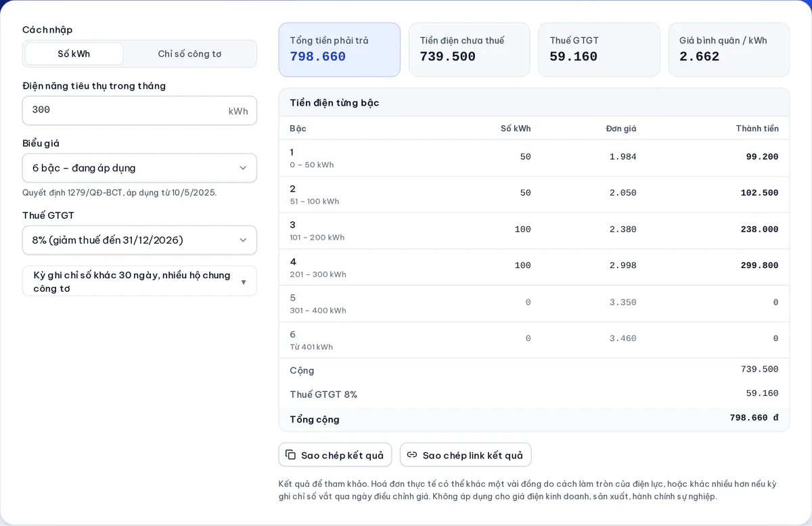The width and height of the screenshot is (812, 526).
Task: Click the link icon beside Sao chép link kết quả
Action: pyautogui.click(x=412, y=455)
